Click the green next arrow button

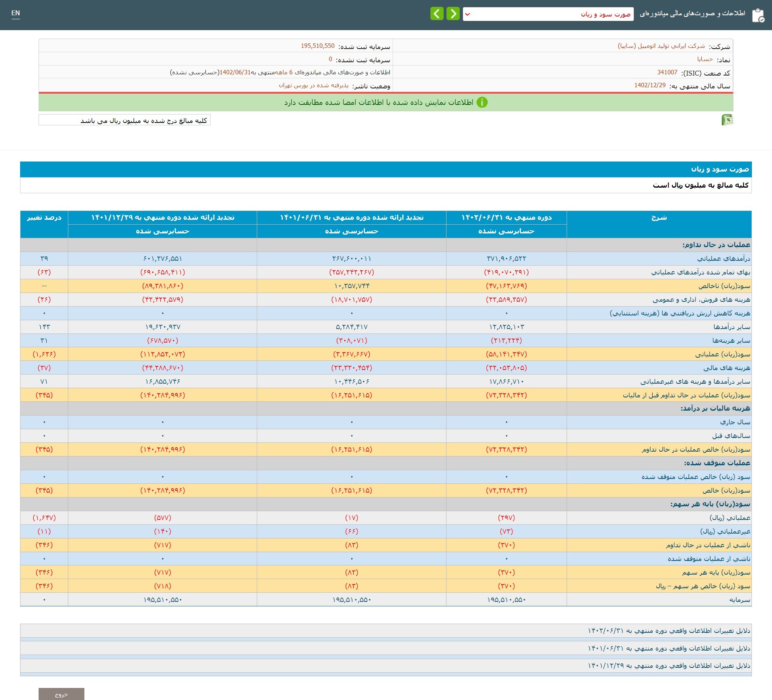pyautogui.click(x=453, y=14)
